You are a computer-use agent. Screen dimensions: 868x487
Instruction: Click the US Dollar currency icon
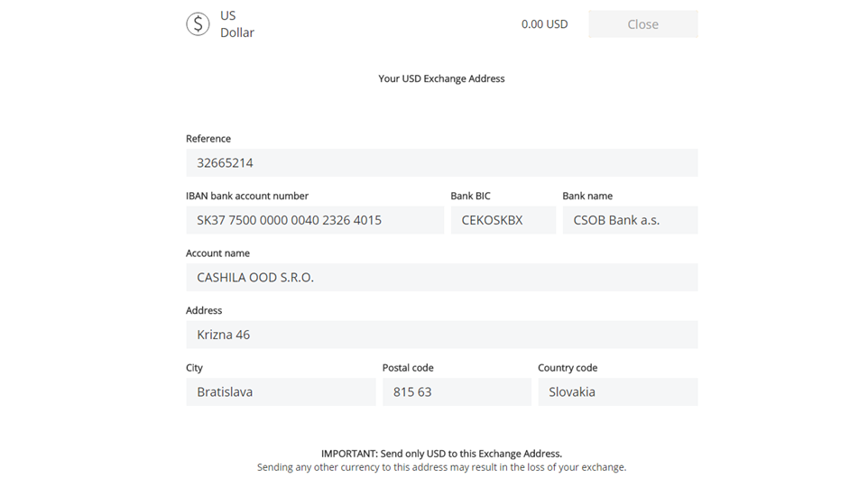[x=198, y=24]
